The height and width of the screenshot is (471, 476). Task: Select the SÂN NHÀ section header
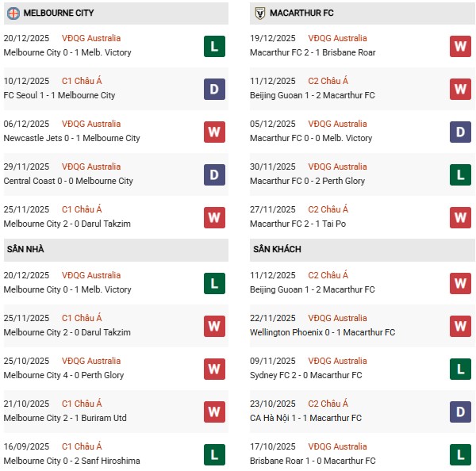click(x=25, y=250)
